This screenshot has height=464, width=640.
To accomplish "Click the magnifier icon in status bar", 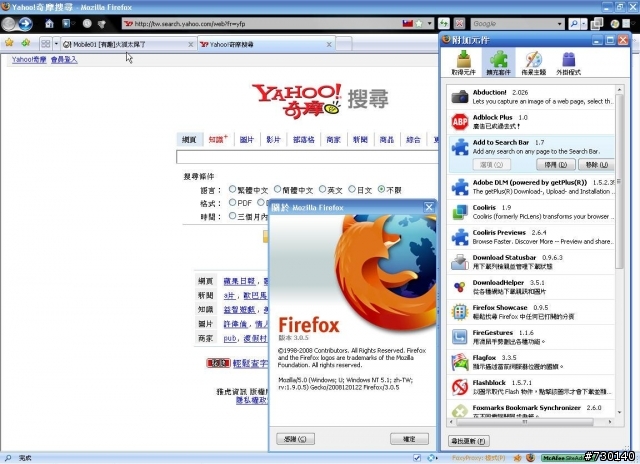I will point(7,458).
